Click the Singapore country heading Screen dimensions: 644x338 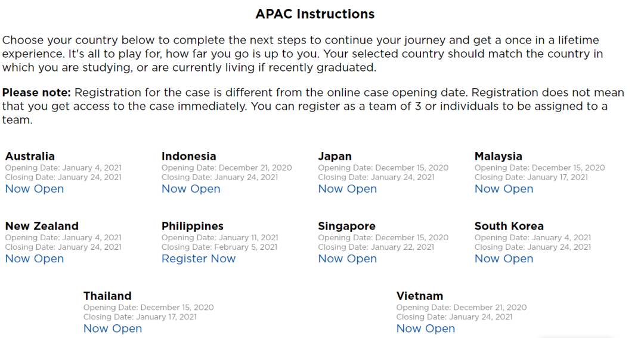click(347, 226)
